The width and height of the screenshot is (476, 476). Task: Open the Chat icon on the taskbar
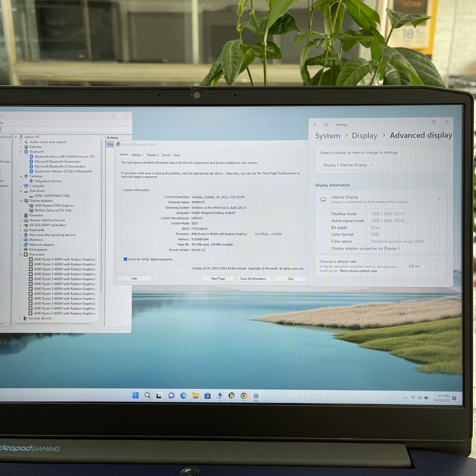pos(171,396)
